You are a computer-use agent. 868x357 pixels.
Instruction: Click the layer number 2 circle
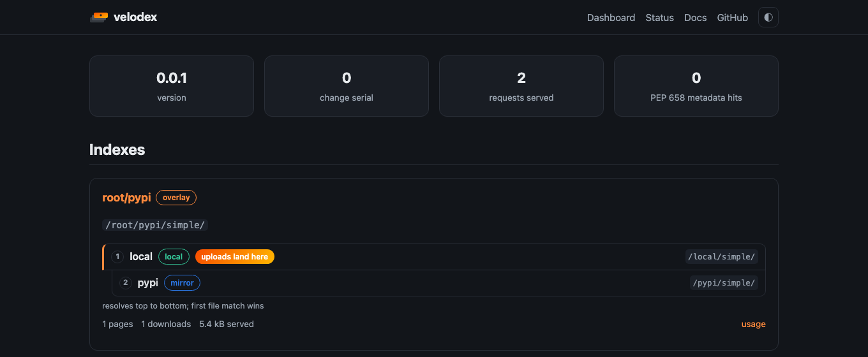point(126,282)
